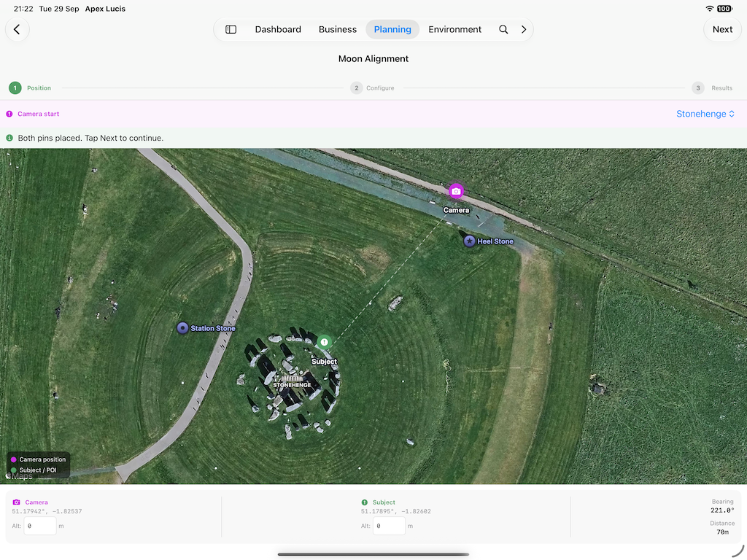This screenshot has height=560, width=747.
Task: Click the green Subject pin on map
Action: click(x=324, y=342)
